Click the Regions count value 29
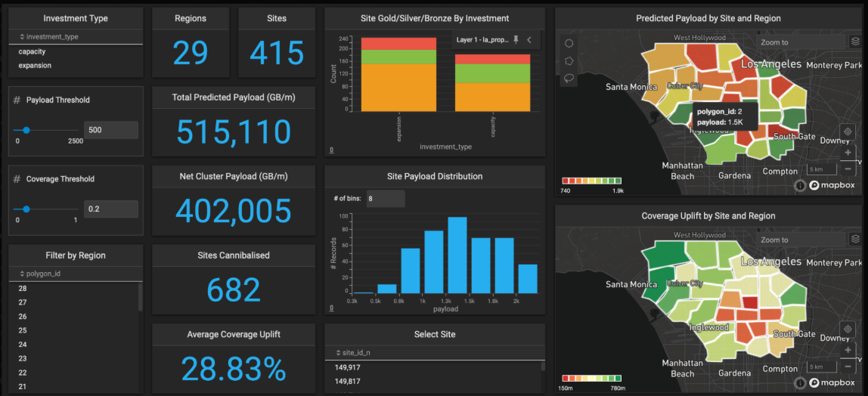Viewport: 868px width, 396px height. tap(191, 54)
